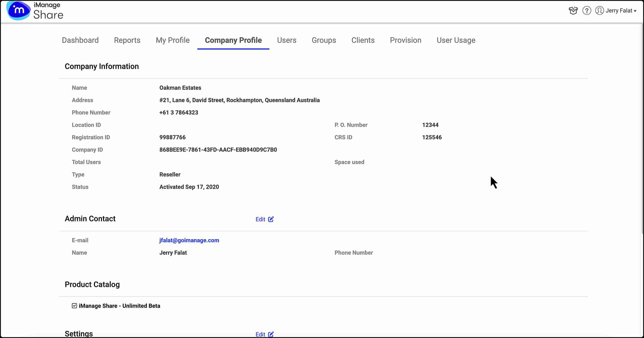
Task: Switch to the Clients tab
Action: click(x=363, y=40)
